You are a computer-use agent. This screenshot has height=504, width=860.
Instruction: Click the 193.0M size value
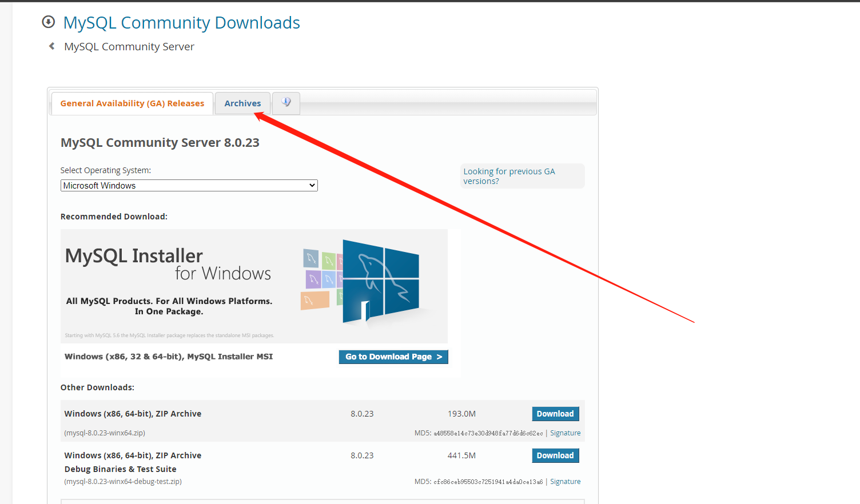461,414
